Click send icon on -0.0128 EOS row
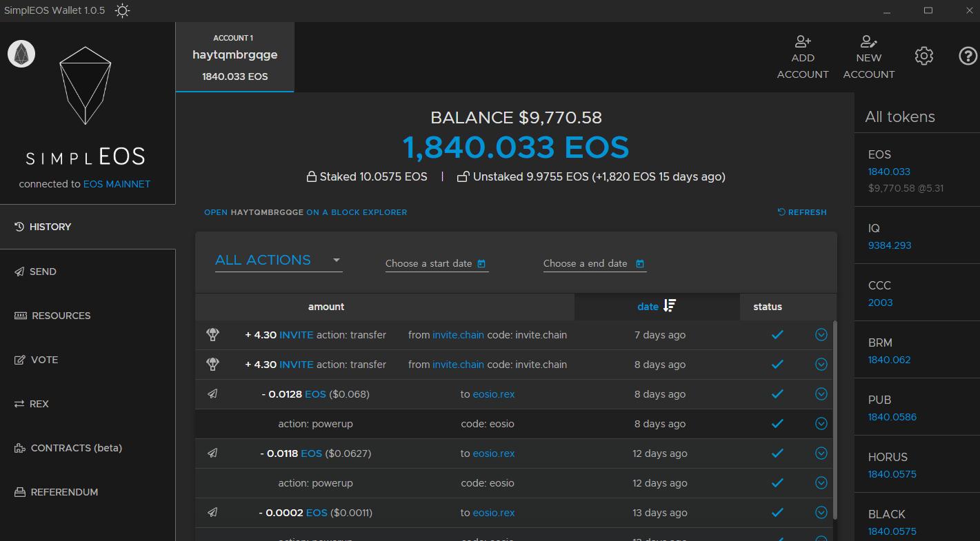 (x=212, y=394)
